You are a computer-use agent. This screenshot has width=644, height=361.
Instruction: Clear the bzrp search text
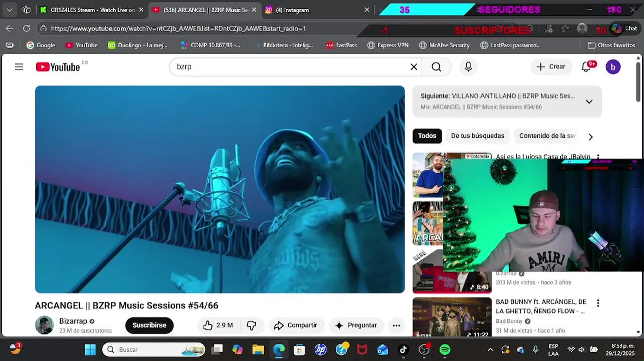[414, 67]
